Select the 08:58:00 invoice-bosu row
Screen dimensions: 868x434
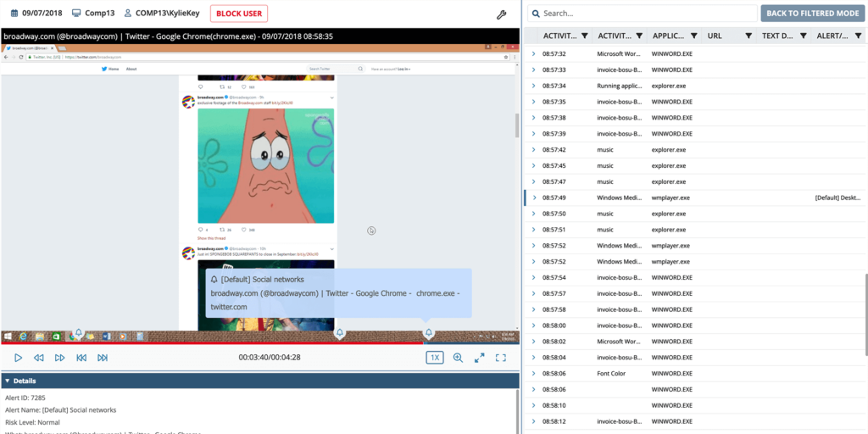(695, 325)
